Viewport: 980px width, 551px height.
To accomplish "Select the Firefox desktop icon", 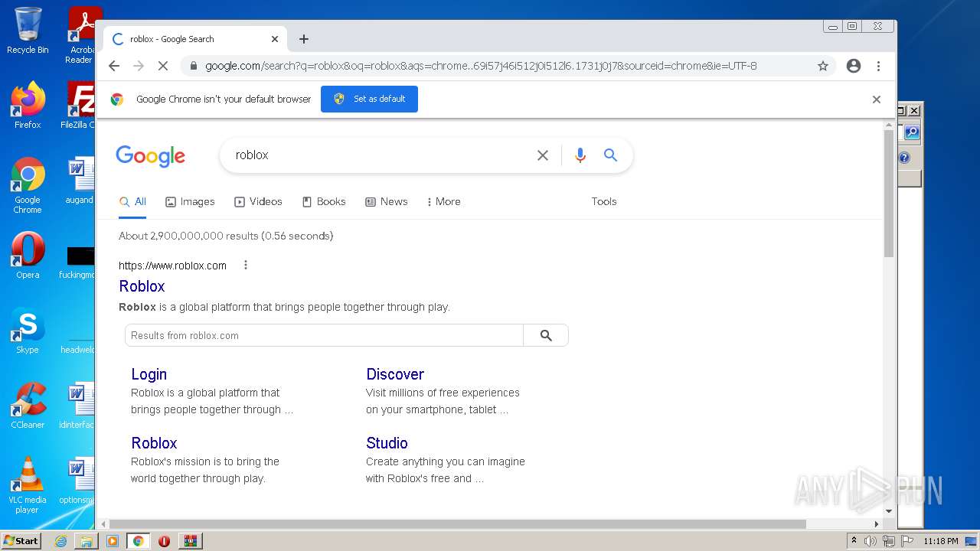I will 28,105.
